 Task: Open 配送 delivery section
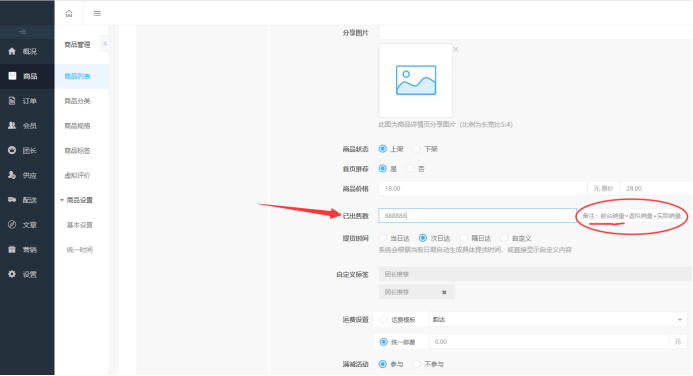[27, 200]
